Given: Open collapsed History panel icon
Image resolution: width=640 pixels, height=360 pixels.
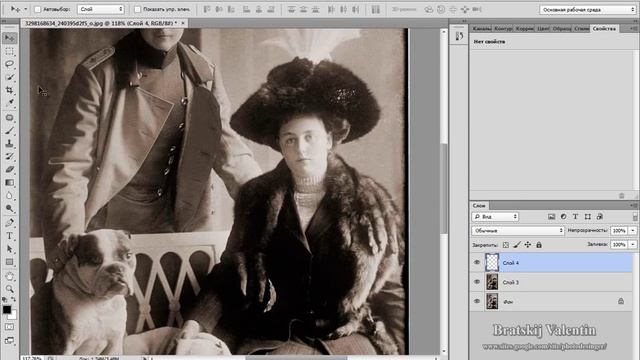Looking at the screenshot, I should click(459, 36).
